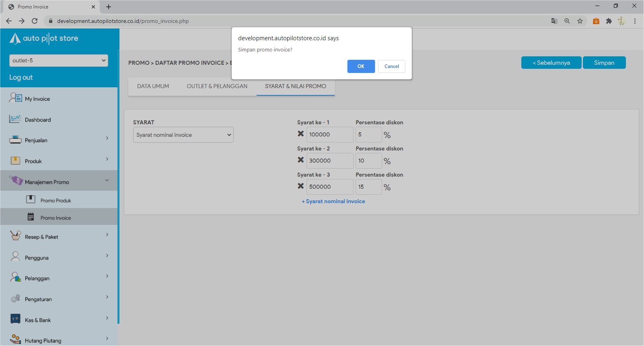Open the OUTLET & PELANGGAN tab
This screenshot has height=346, width=644.
(217, 86)
